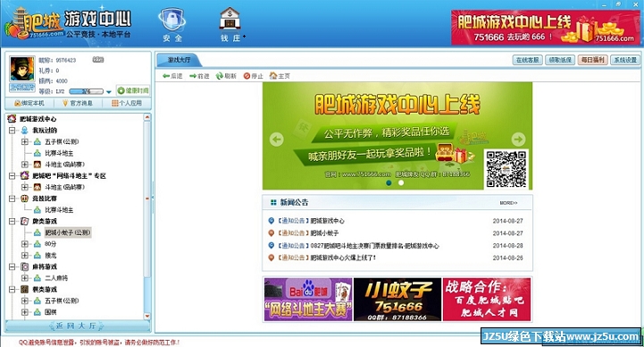Click the 围棋 game icon

click(x=37, y=312)
